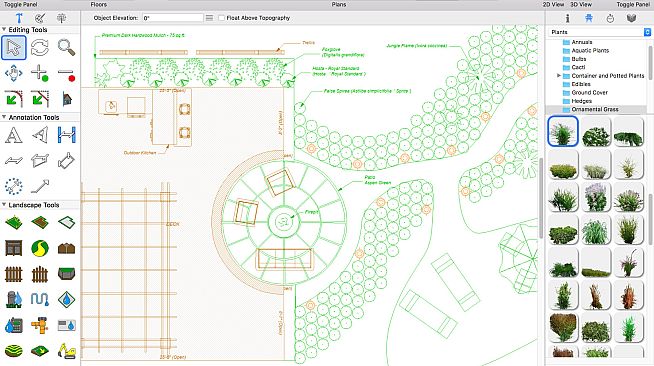Screen dimensions: 654x366
Task: Select the orange pipe valve tool
Action: click(40, 325)
